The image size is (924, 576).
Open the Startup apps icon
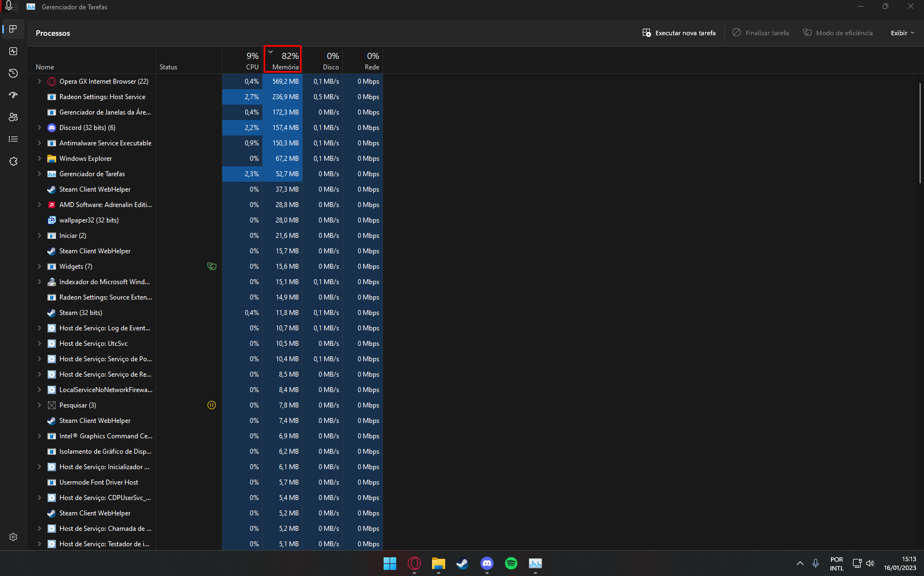[x=13, y=95]
